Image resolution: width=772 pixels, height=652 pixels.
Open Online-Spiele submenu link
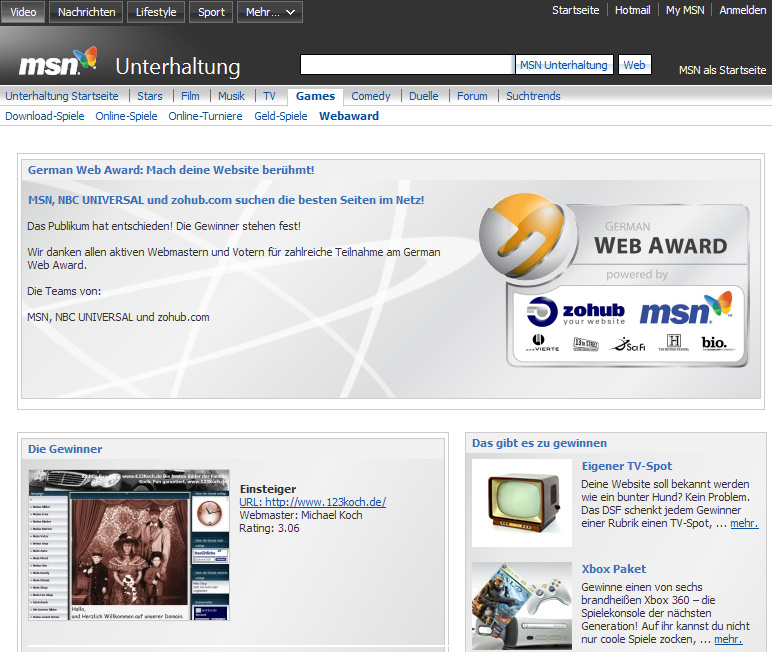pyautogui.click(x=127, y=116)
